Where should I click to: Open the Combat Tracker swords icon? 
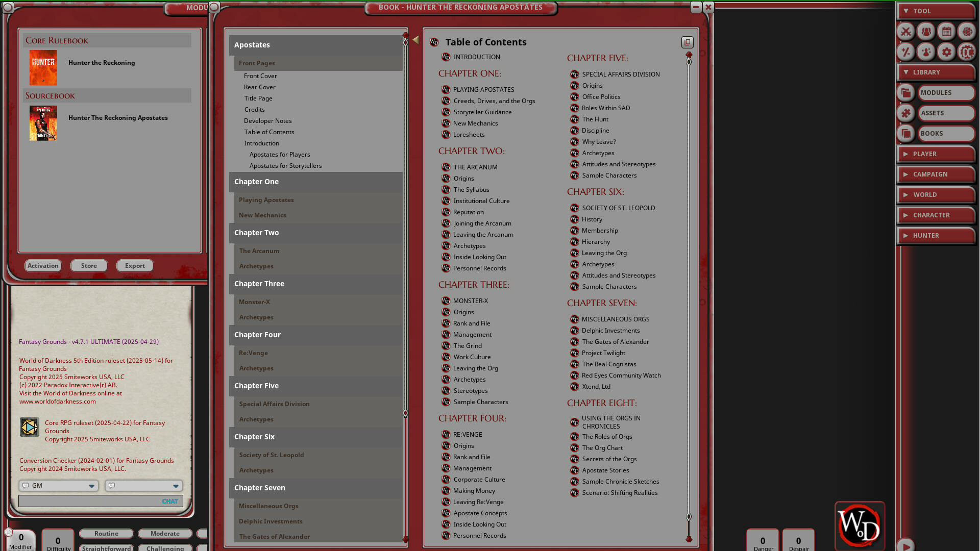(905, 31)
